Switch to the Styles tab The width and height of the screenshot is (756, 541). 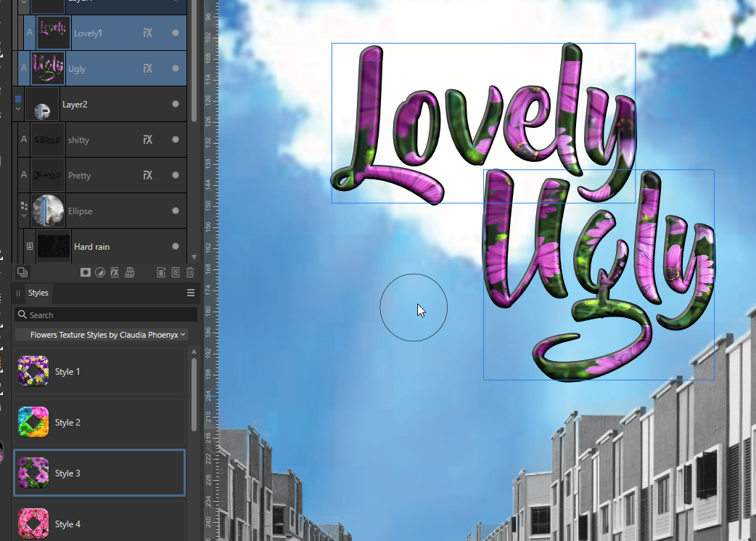(x=38, y=293)
